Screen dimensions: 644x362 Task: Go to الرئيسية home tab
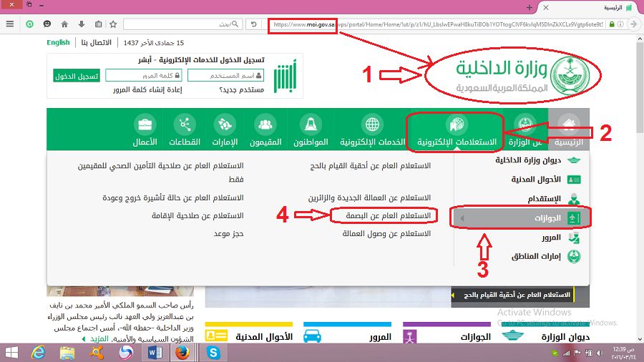pyautogui.click(x=569, y=129)
